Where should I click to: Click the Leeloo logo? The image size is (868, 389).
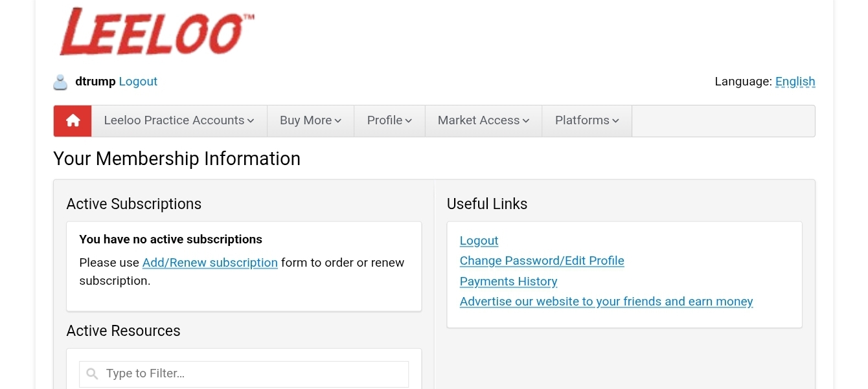[155, 32]
